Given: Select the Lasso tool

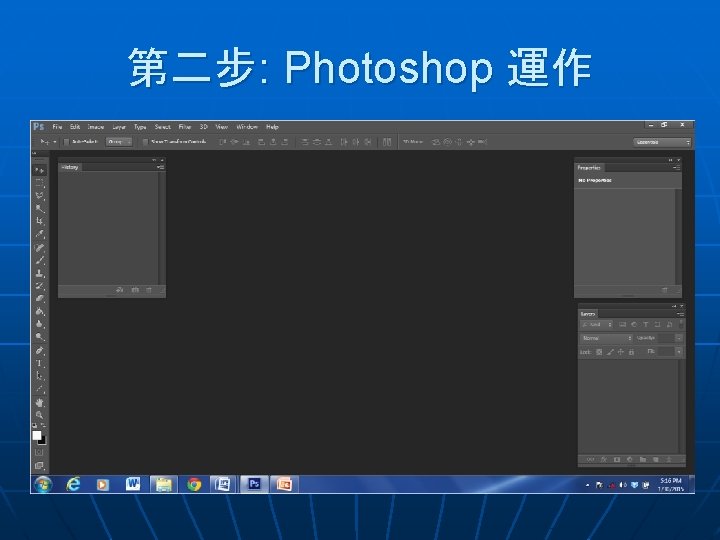Looking at the screenshot, I should [39, 196].
